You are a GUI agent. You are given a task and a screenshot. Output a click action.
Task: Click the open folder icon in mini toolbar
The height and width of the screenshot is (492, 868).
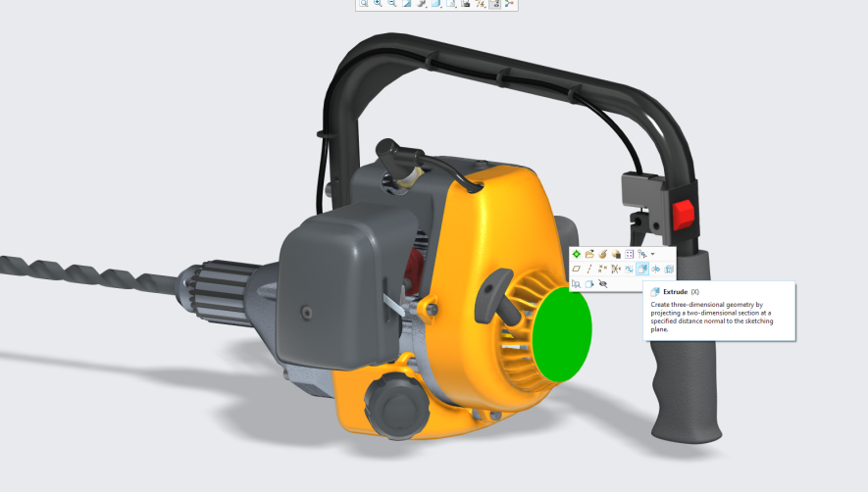(589, 254)
